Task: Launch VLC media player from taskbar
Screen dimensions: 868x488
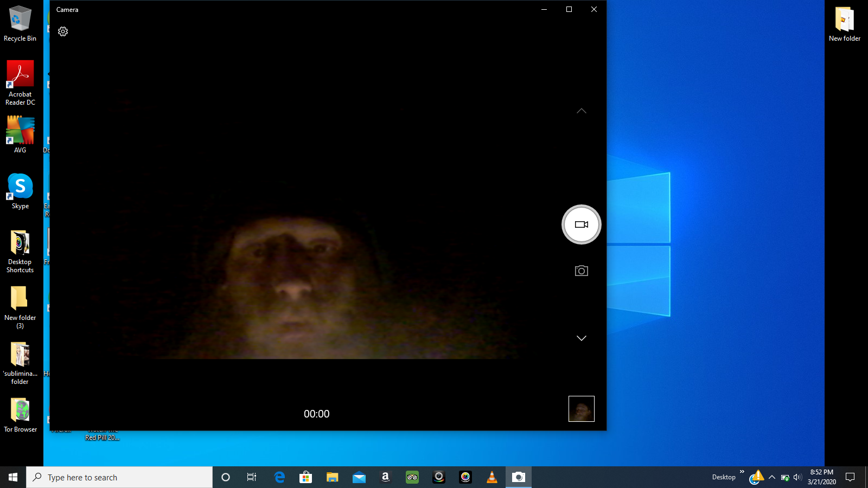Action: [x=492, y=477]
